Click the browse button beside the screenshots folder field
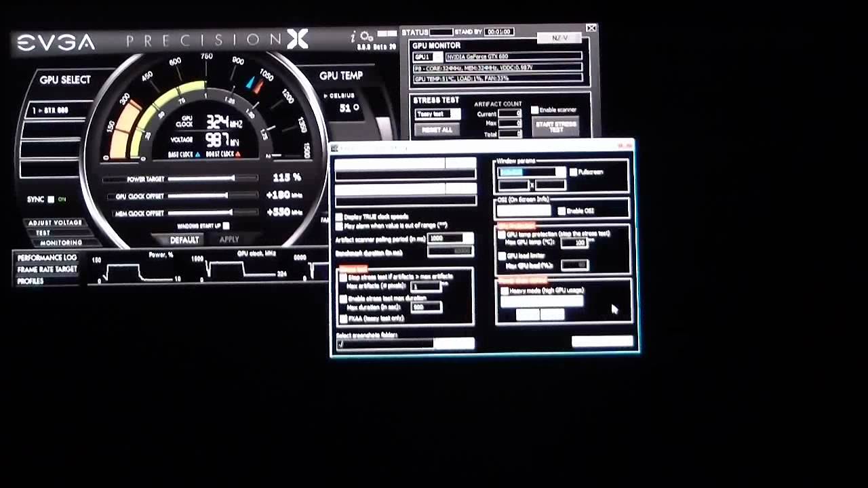Viewport: 868px width, 488px height. coord(454,344)
